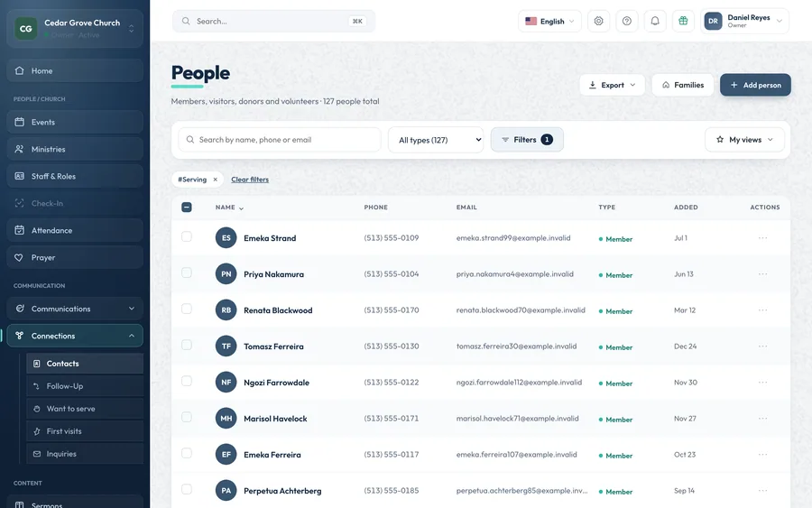This screenshot has height=508, width=812.
Task: Expand the Communications sidebar section
Action: [75, 309]
